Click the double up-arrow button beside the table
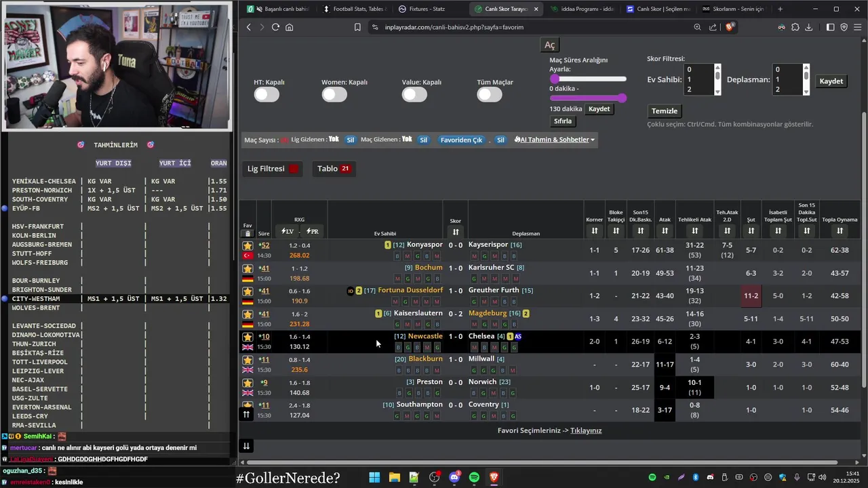868x488 pixels. tap(246, 414)
